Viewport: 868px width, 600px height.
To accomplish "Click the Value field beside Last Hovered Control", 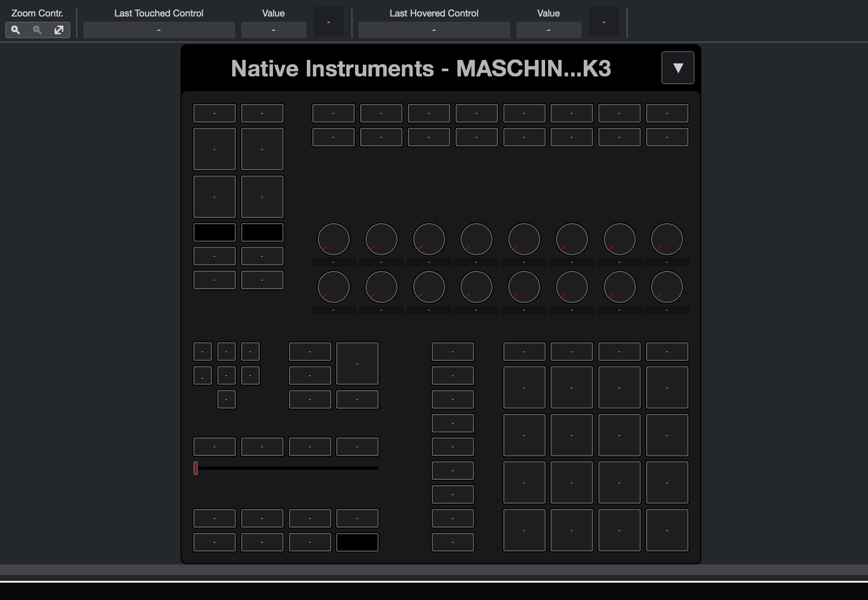I will pyautogui.click(x=549, y=30).
